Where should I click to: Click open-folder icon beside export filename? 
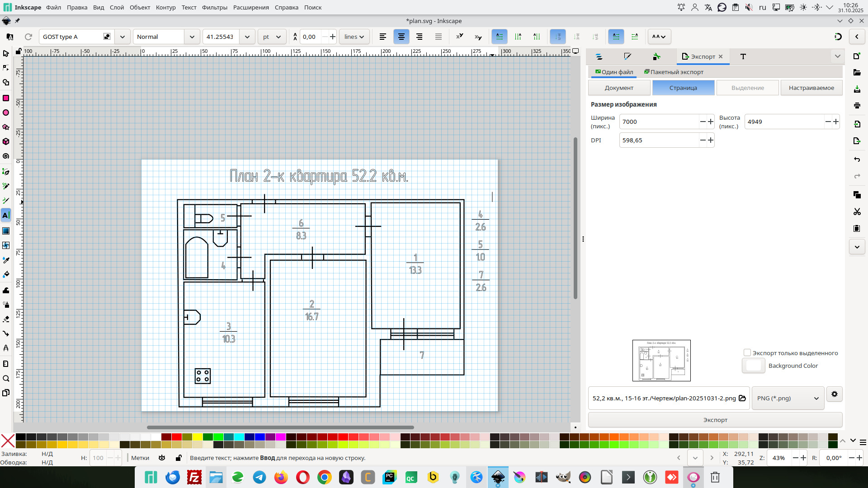(742, 398)
